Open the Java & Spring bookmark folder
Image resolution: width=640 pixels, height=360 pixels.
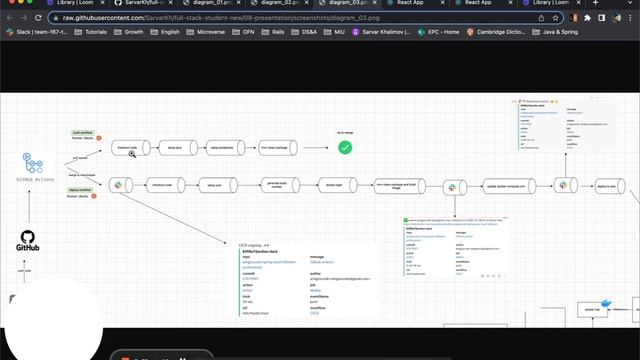pos(555,32)
